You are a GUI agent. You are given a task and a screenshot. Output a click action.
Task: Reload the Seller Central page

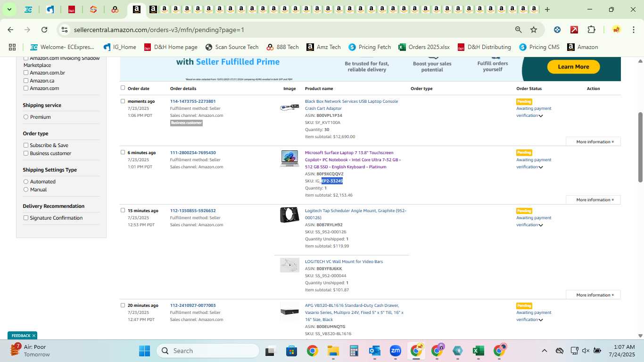click(44, 30)
